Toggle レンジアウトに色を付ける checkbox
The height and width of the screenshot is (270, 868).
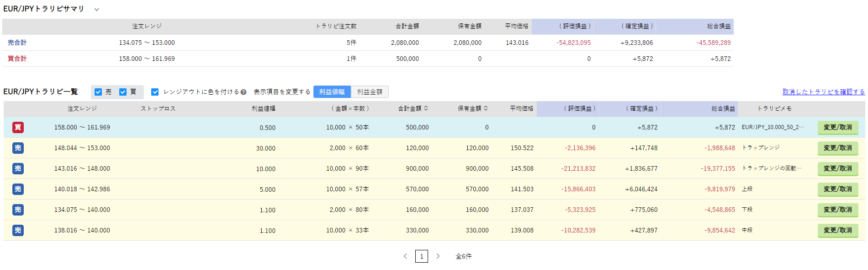coord(155,92)
